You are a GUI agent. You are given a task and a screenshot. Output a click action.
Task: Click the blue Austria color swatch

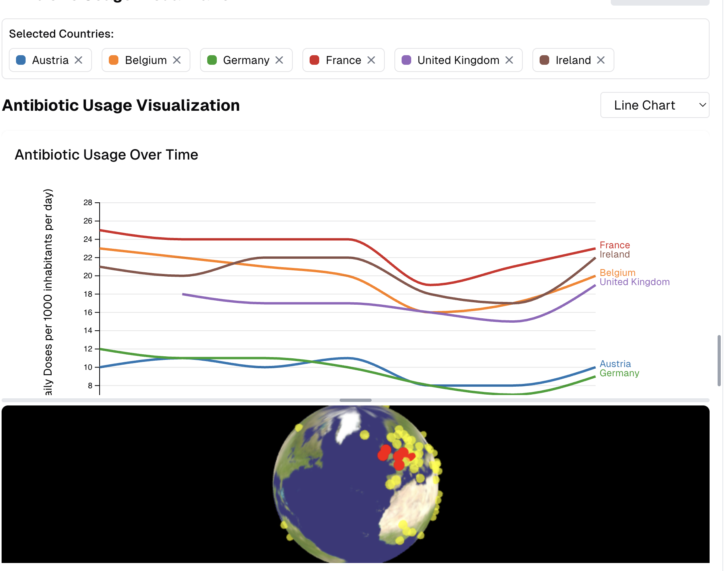click(x=21, y=60)
